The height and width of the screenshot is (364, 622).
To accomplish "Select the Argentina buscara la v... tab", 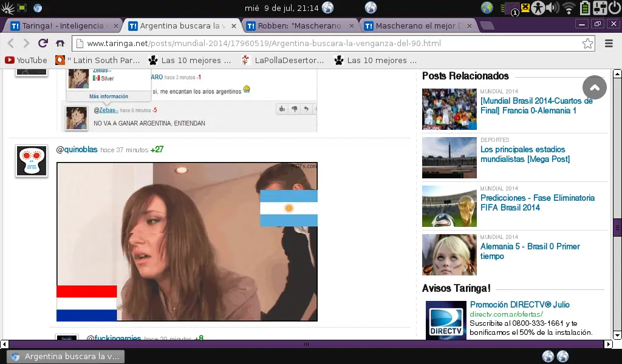I will (182, 25).
